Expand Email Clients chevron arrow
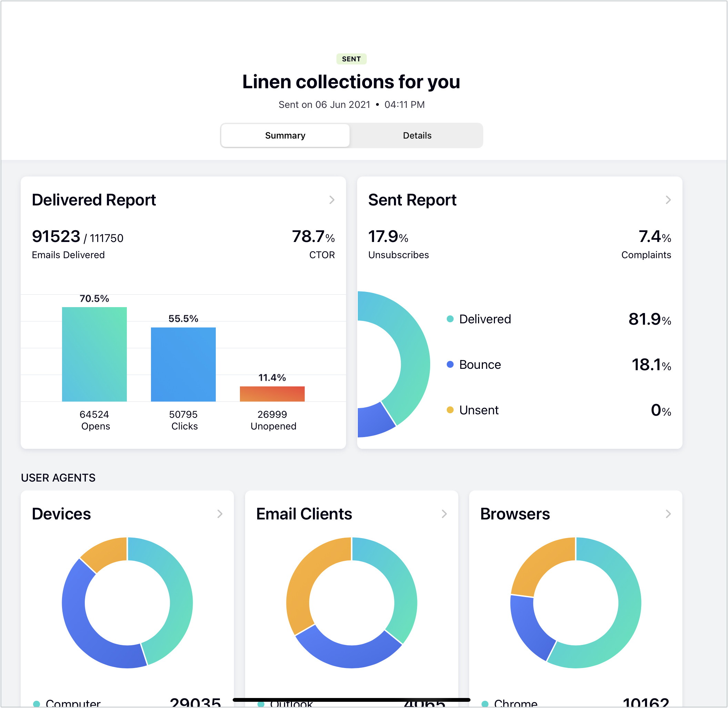728x708 pixels. 444,514
